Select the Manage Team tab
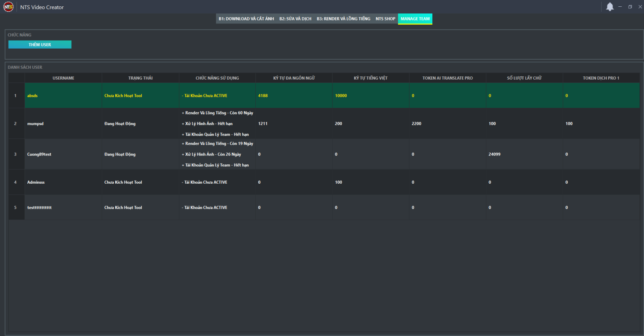This screenshot has width=644, height=336. coord(415,19)
